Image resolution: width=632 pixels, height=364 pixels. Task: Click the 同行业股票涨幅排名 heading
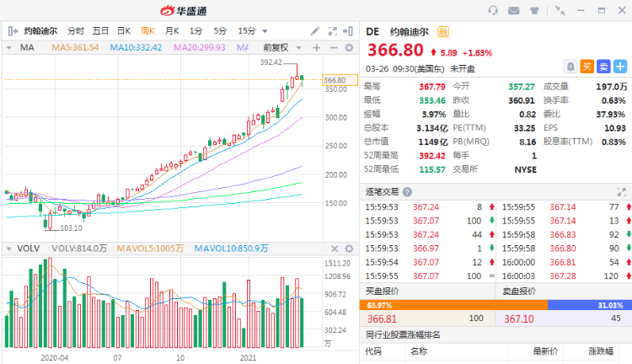tap(403, 335)
